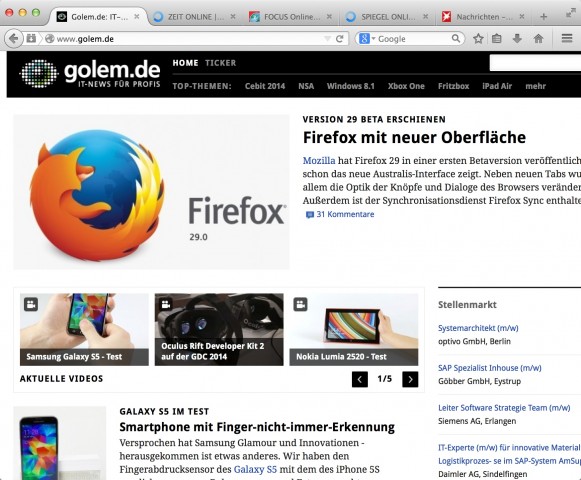Click the optivo GmbH, Berlin text
This screenshot has height=480, width=581.
[474, 341]
